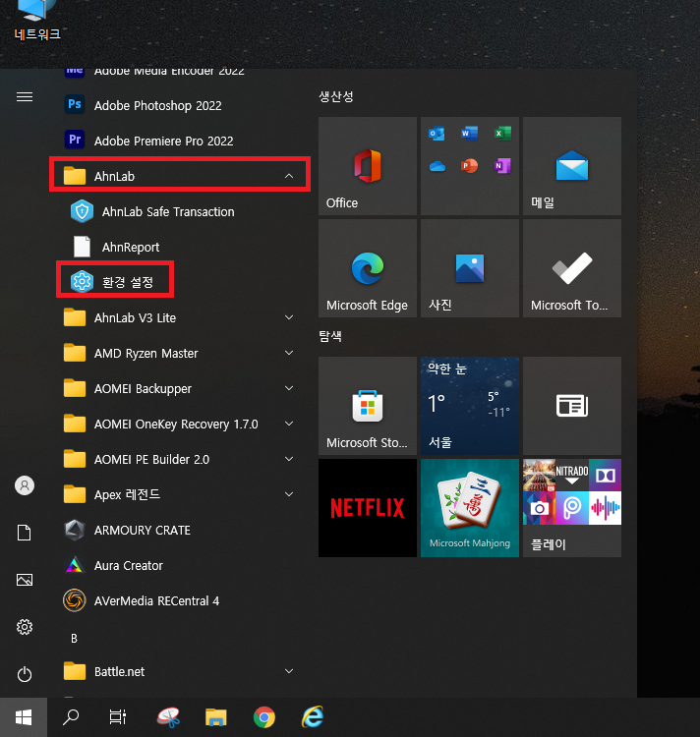700x737 pixels.
Task: Click the Power button in Start sidebar
Action: click(25, 674)
